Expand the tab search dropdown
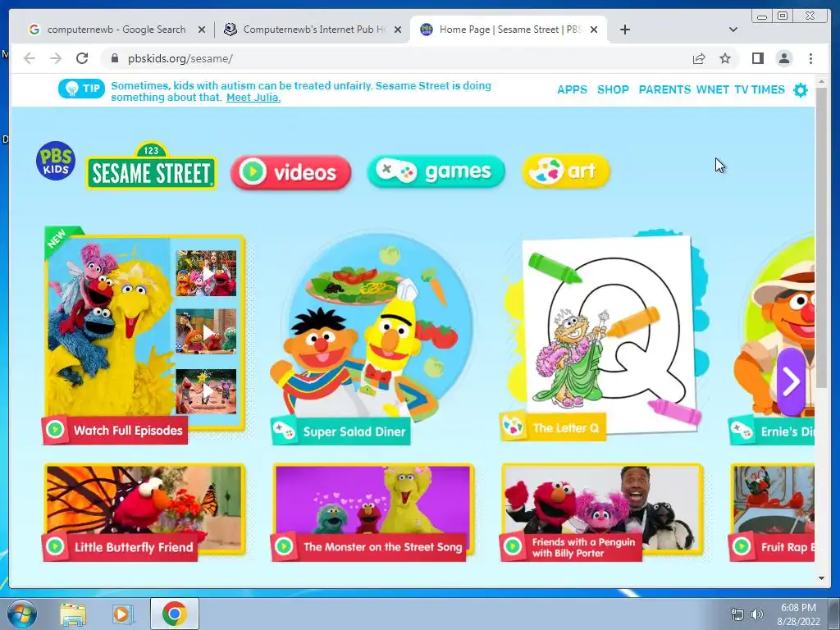The height and width of the screenshot is (630, 840). [x=733, y=30]
